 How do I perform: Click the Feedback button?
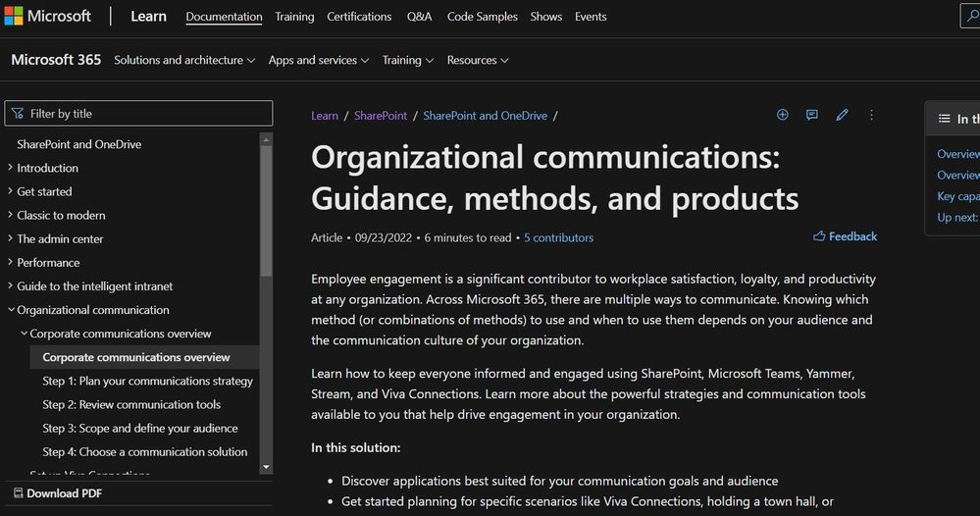(x=845, y=236)
